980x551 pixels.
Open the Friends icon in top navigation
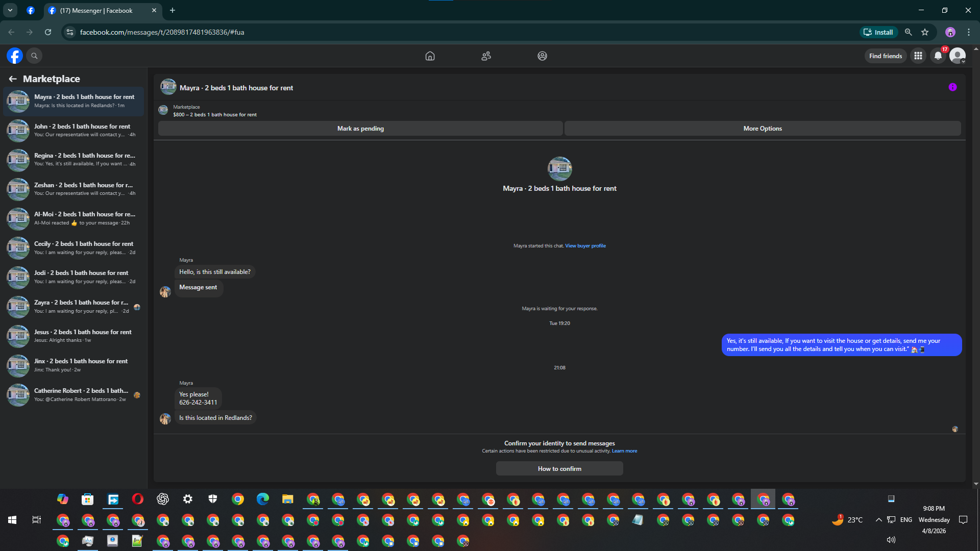point(486,56)
